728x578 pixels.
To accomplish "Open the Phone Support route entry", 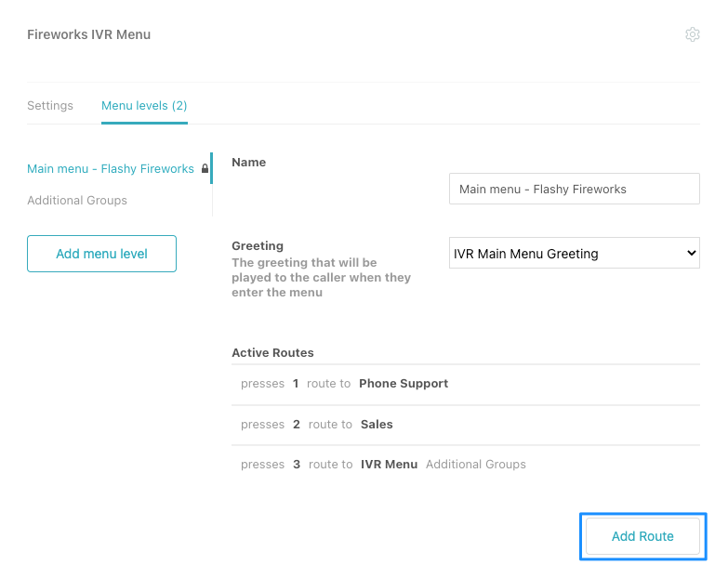I will point(404,384).
